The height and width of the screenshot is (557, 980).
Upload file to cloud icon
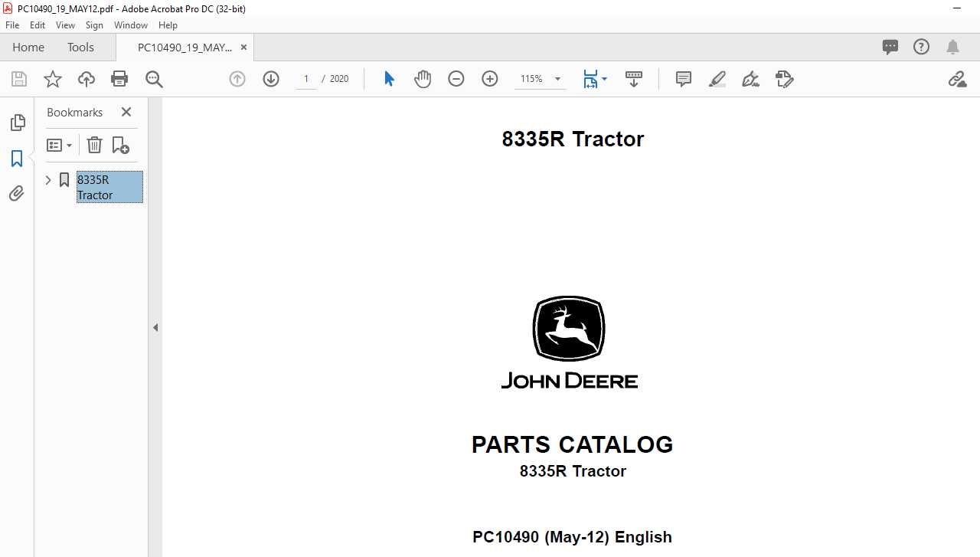87,79
